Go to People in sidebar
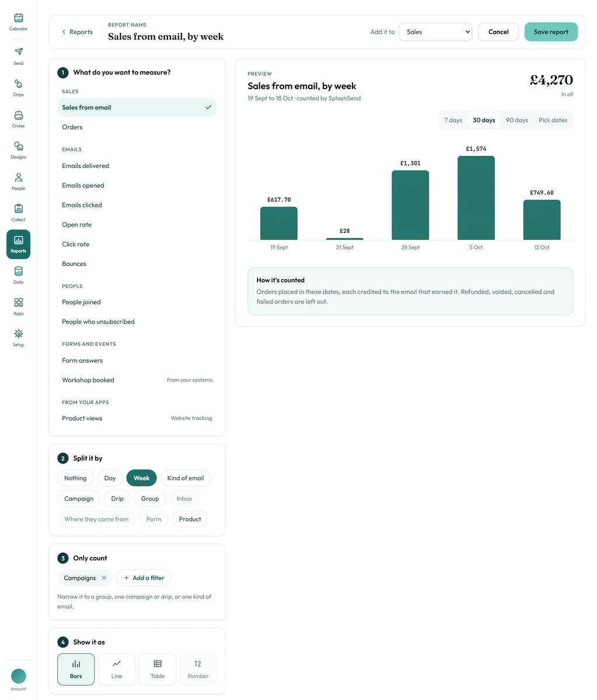Screen dimensions: 597x700 [18, 181]
